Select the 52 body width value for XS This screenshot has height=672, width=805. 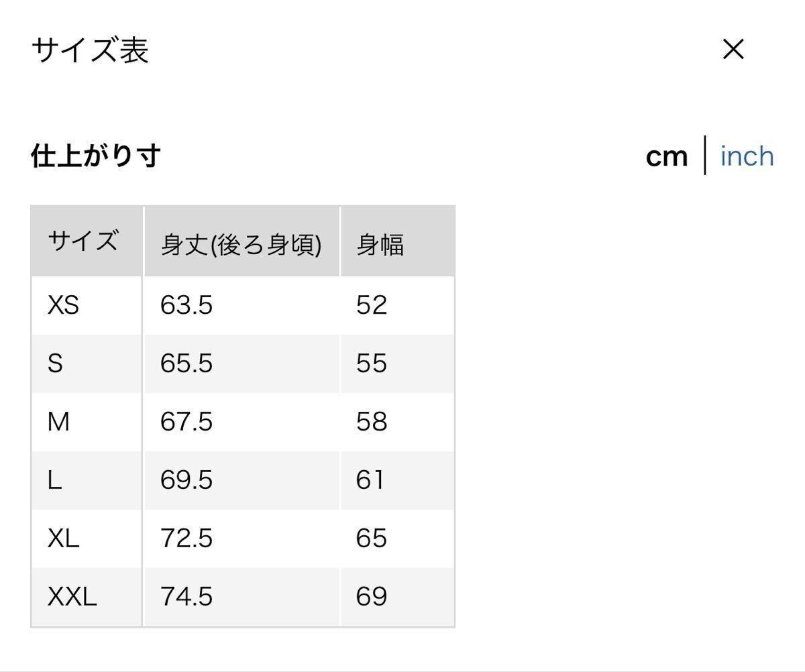click(371, 305)
